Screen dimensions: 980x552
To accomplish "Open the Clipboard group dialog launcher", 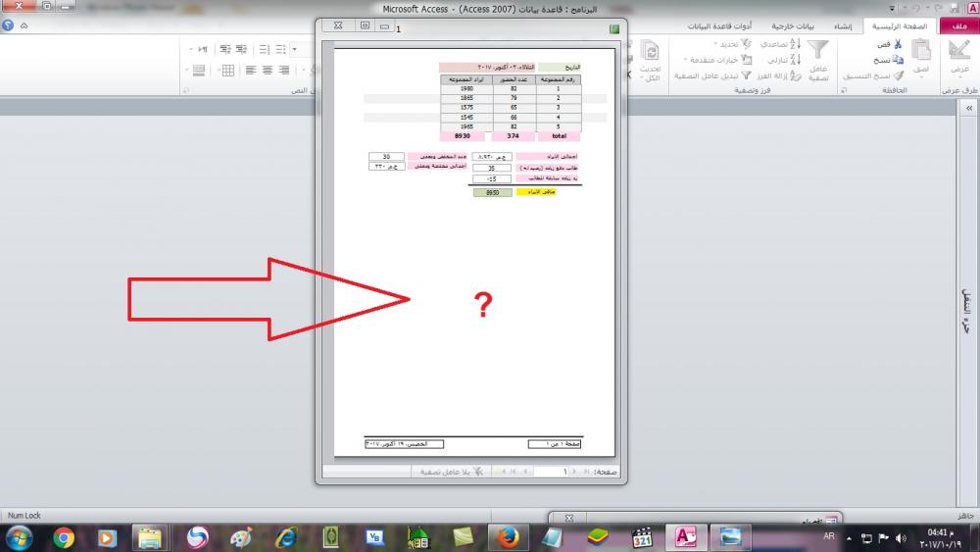I will coord(843,90).
